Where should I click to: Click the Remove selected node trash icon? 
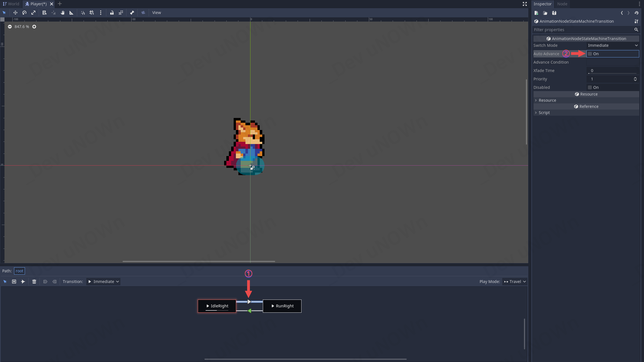click(34, 282)
